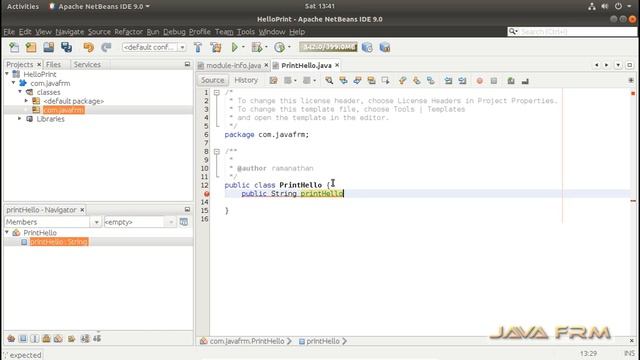Toggle Show Non-Public Members in Navigator toolbar

click(47, 338)
